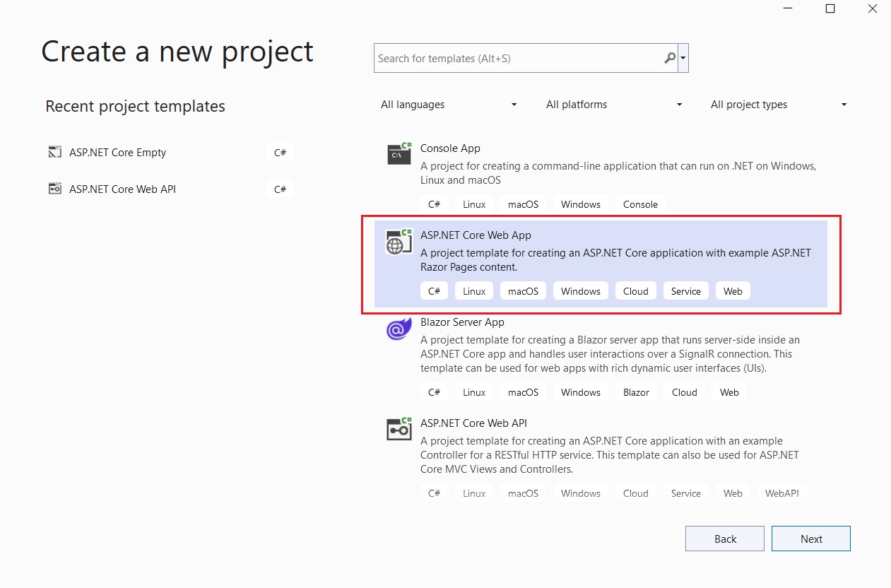The width and height of the screenshot is (891, 588).
Task: Click the WebAPI tag under ASP.NET Core Web API
Action: coord(782,493)
